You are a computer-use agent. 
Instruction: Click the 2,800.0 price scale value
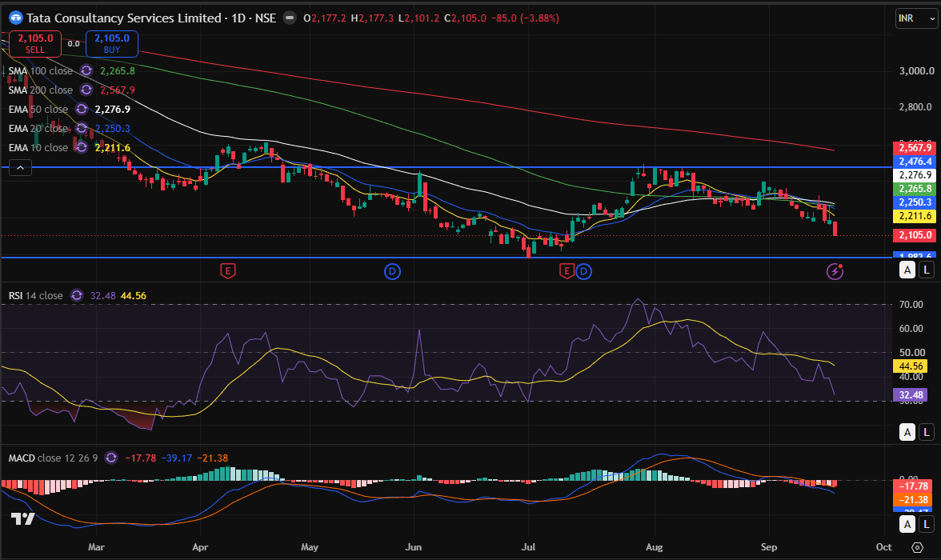point(916,107)
